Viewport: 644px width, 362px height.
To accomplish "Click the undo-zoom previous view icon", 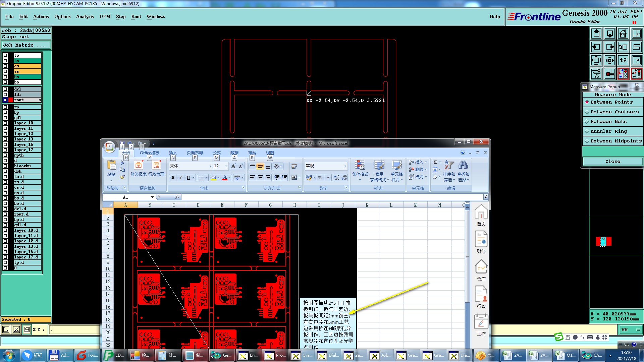I will (623, 47).
